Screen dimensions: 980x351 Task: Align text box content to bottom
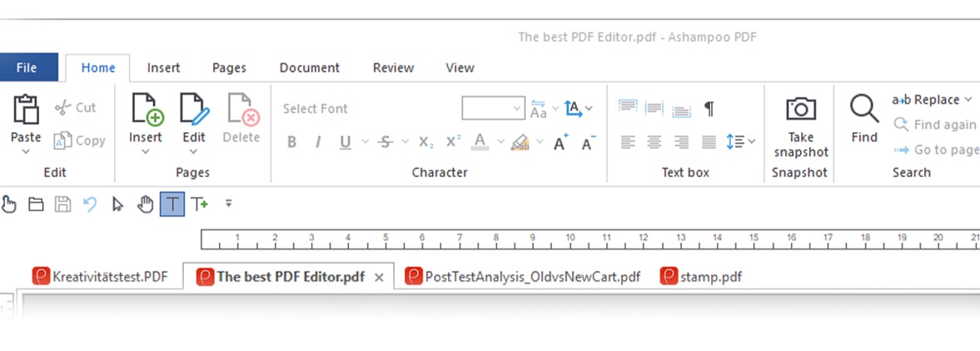(x=681, y=111)
